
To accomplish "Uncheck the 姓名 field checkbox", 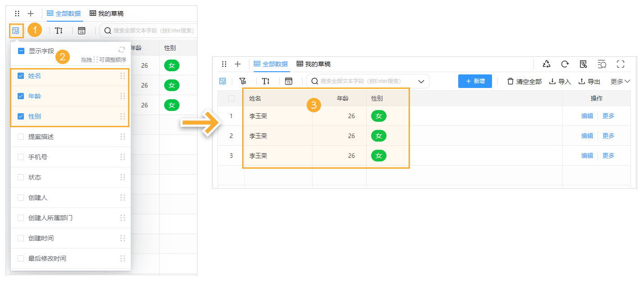I will click(20, 76).
